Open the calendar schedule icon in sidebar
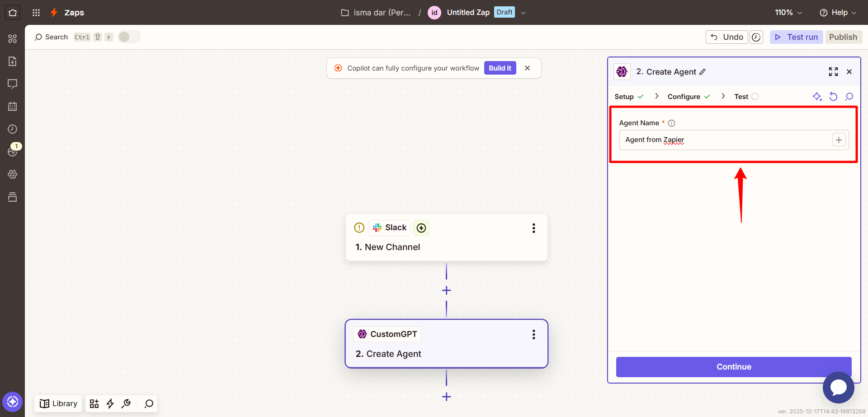Image resolution: width=868 pixels, height=417 pixels. [13, 106]
